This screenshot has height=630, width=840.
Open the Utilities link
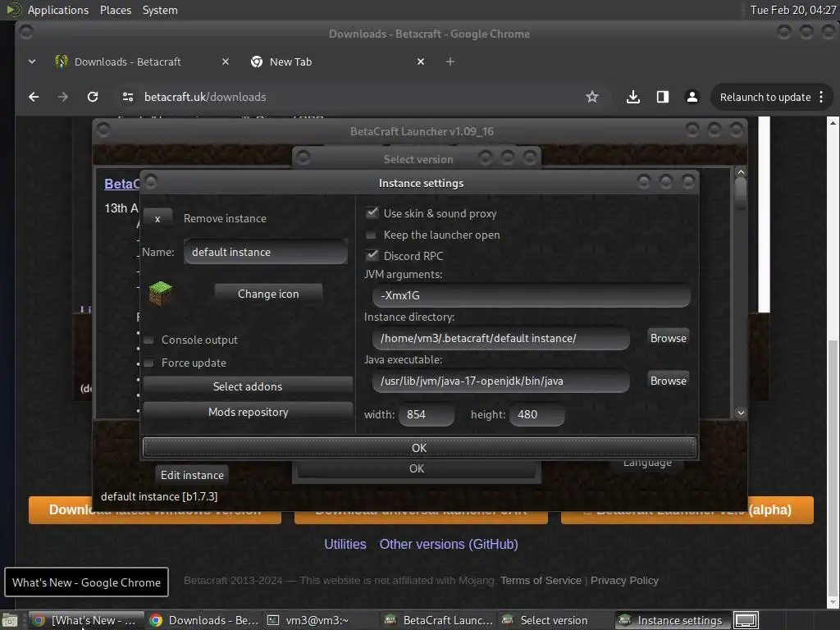point(345,545)
